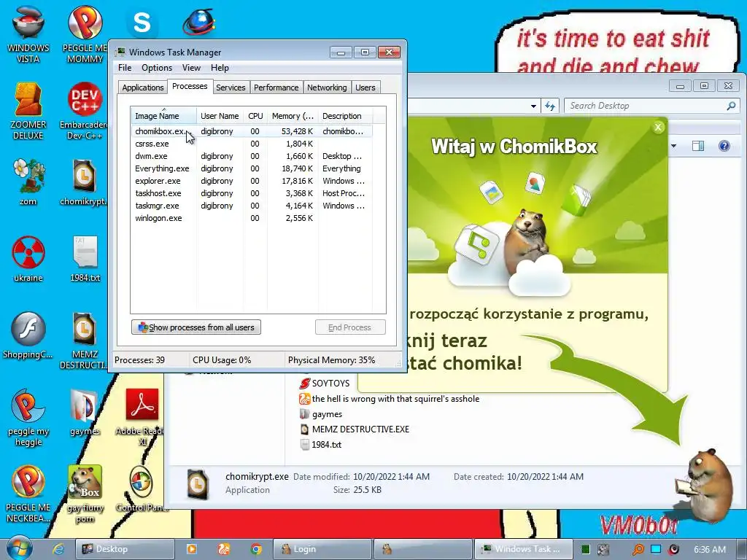Switch to the Services tab
The height and width of the screenshot is (560, 747).
pos(231,87)
